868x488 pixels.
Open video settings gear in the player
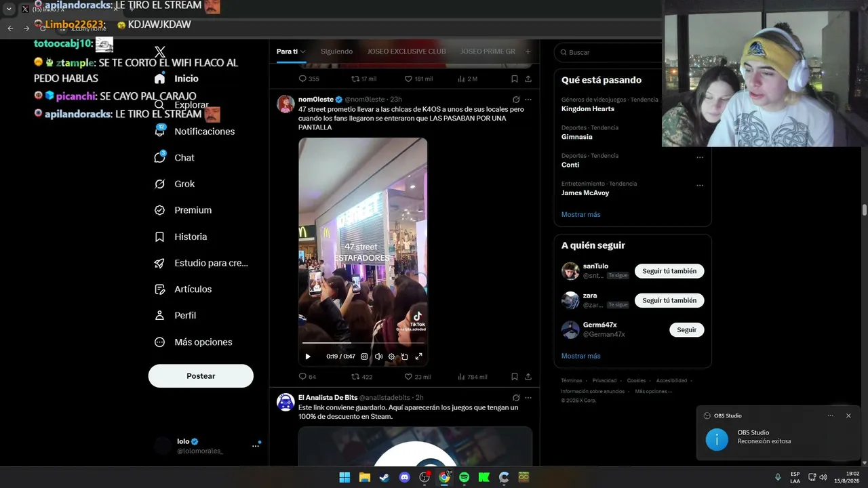coord(391,357)
